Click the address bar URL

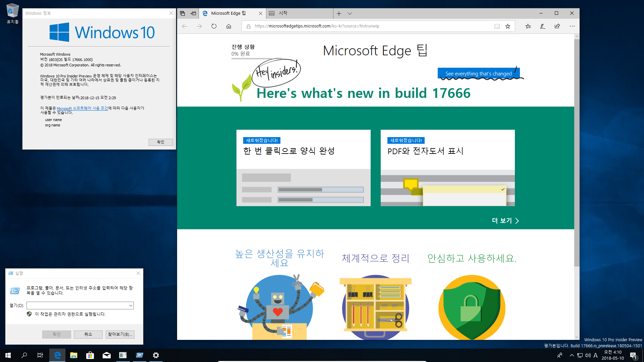[x=317, y=26]
